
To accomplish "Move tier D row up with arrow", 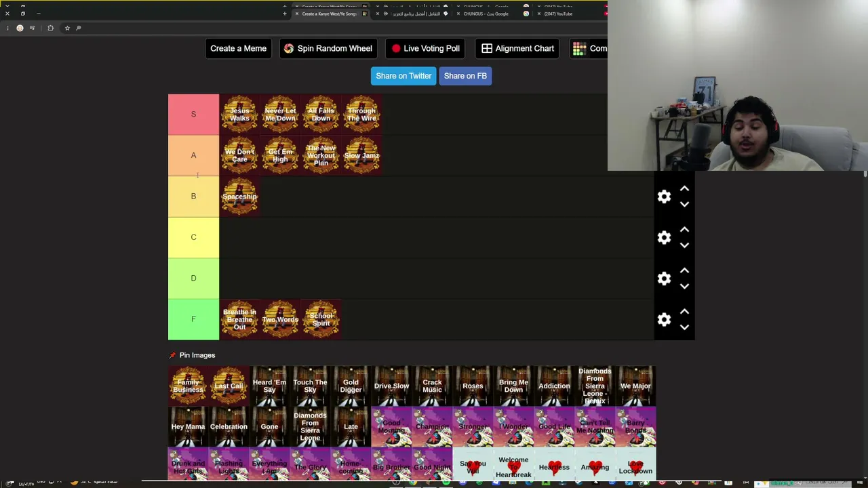I will pos(684,271).
